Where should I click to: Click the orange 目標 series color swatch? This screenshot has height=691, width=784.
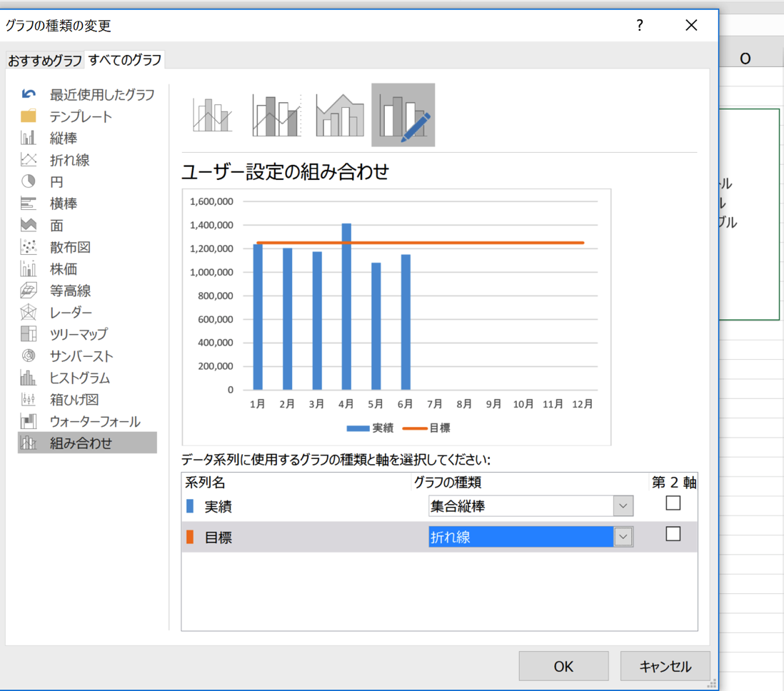[x=190, y=537]
